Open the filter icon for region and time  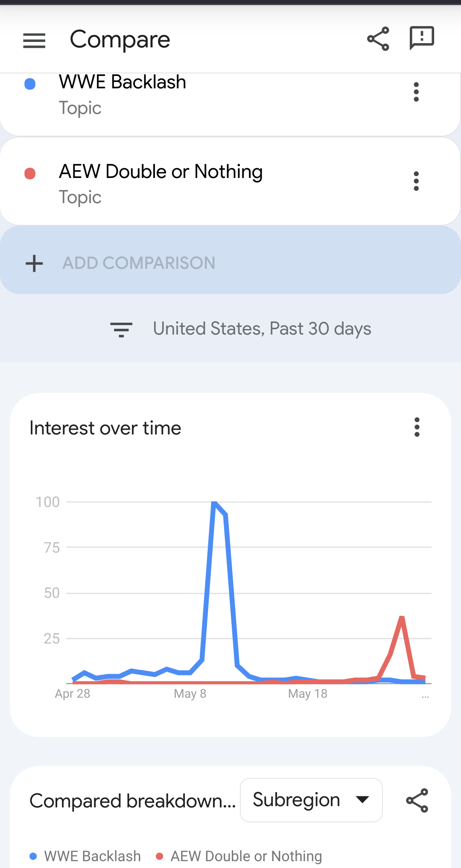coord(121,329)
